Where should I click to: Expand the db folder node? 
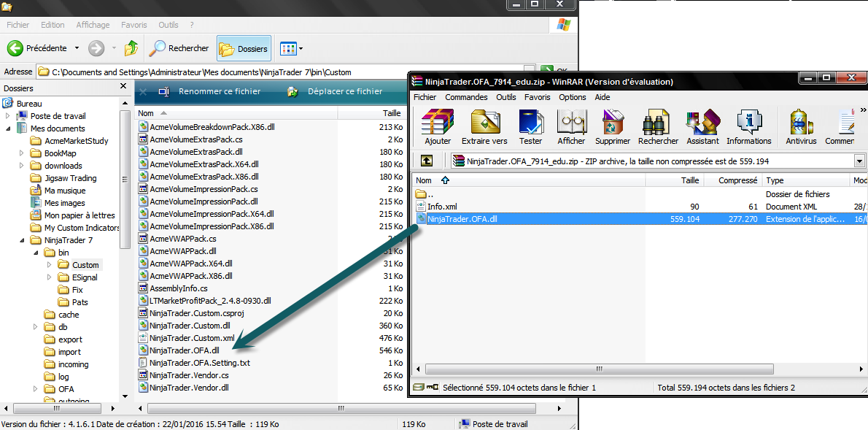(x=36, y=327)
